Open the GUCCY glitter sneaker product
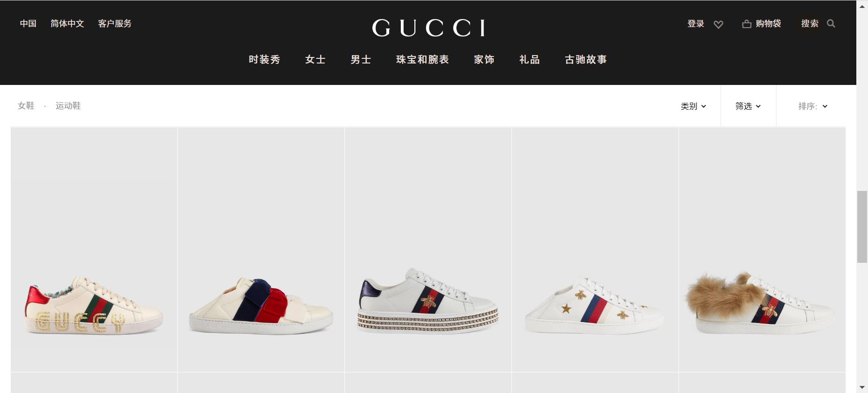Screen dimensions: 868x393 click(x=94, y=249)
